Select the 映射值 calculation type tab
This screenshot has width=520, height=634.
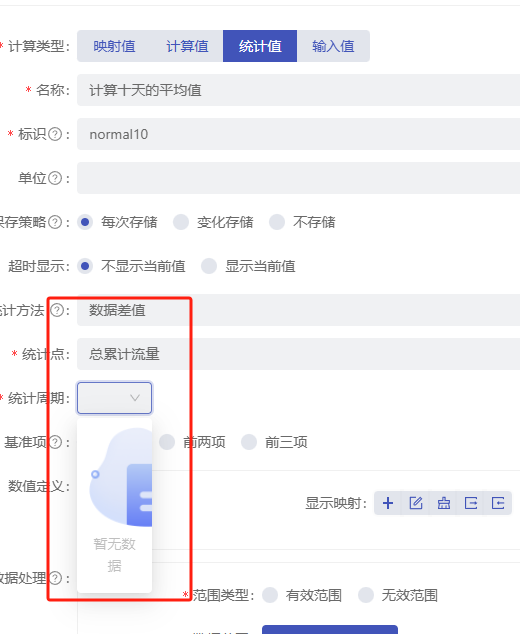click(114, 46)
